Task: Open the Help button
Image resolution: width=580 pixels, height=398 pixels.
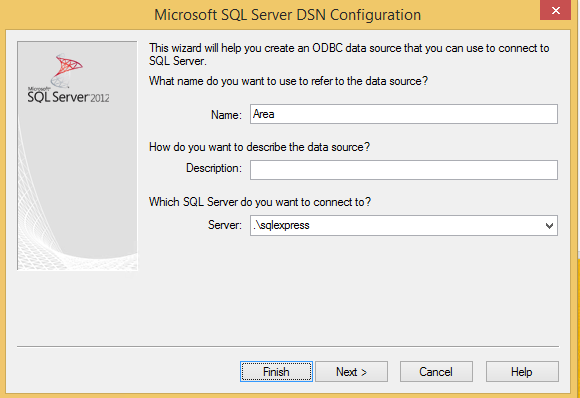Action: pyautogui.click(x=522, y=371)
